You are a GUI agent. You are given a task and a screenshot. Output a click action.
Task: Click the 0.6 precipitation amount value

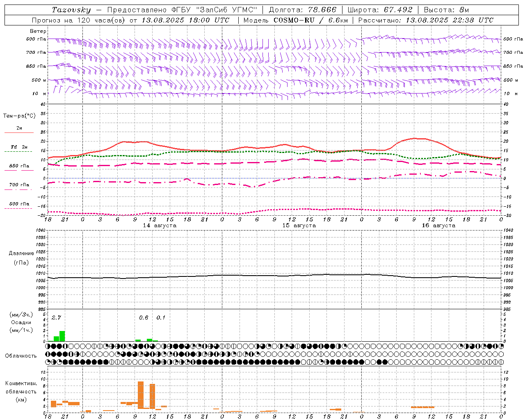[x=144, y=318]
